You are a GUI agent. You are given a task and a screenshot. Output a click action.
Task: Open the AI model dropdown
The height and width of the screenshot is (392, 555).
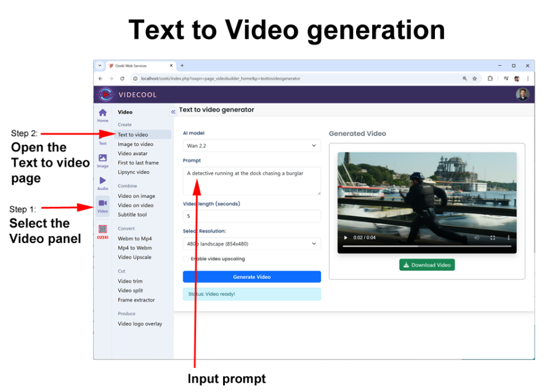click(x=251, y=146)
